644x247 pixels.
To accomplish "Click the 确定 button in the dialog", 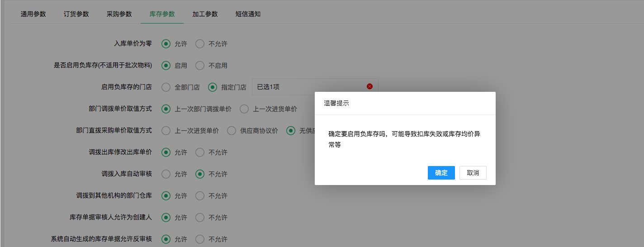I will [441, 173].
